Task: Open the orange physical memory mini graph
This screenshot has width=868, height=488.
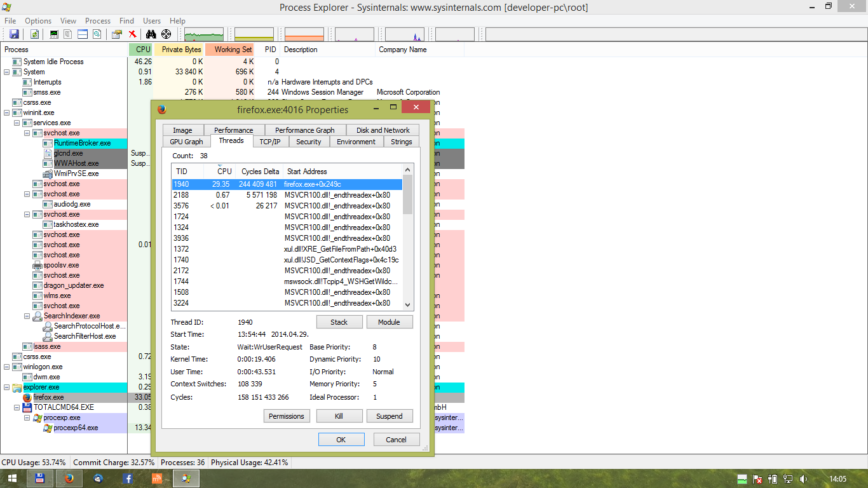Action: (304, 34)
